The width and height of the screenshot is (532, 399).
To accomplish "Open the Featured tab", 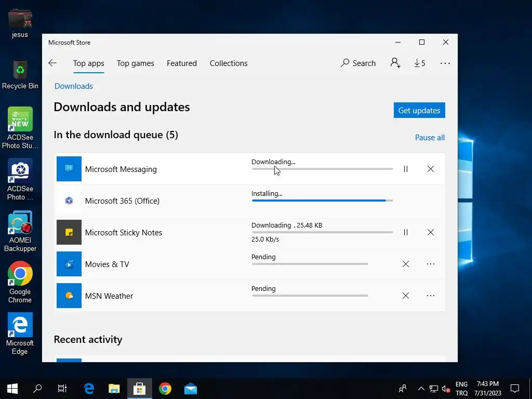I will [181, 63].
